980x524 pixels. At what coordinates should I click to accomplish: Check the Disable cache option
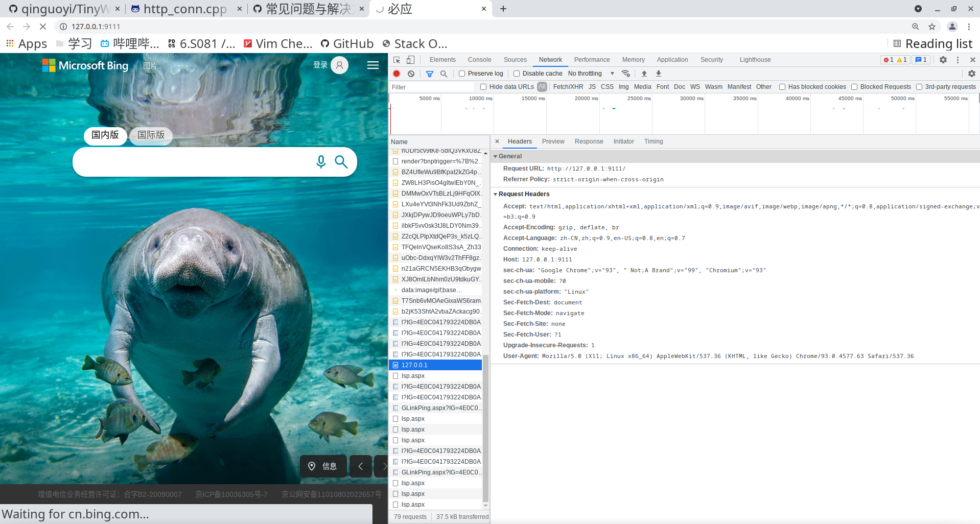point(517,74)
